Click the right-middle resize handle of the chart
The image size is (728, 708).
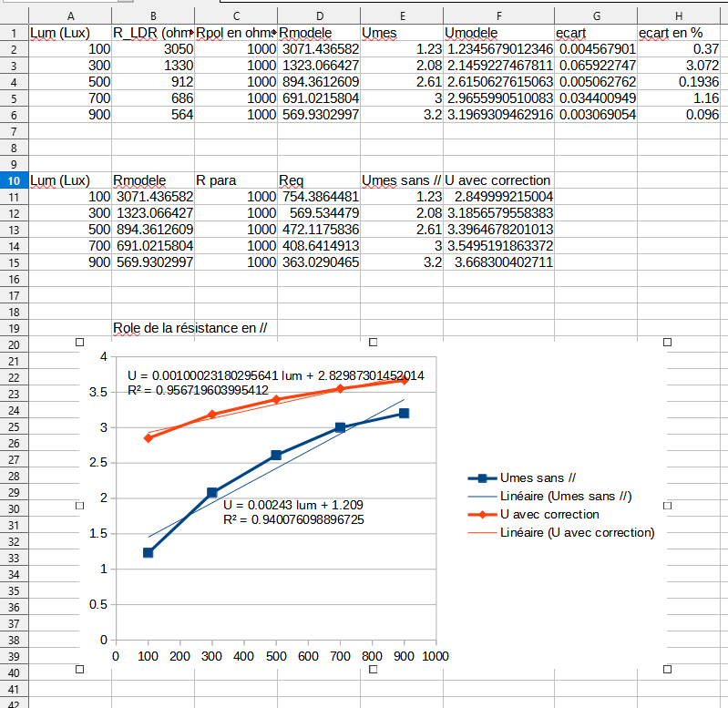coord(668,507)
